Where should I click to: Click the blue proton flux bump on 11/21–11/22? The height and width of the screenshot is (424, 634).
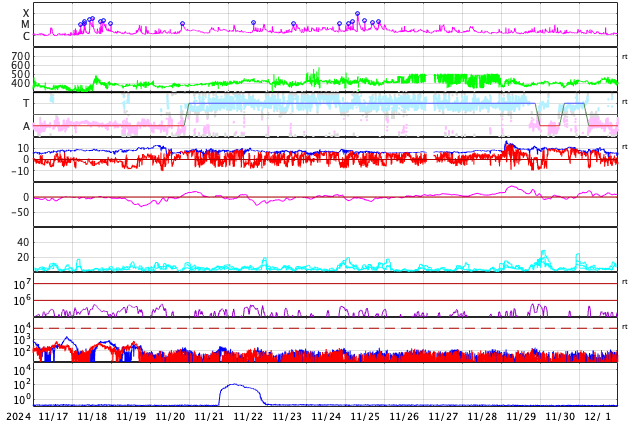pyautogui.click(x=241, y=392)
